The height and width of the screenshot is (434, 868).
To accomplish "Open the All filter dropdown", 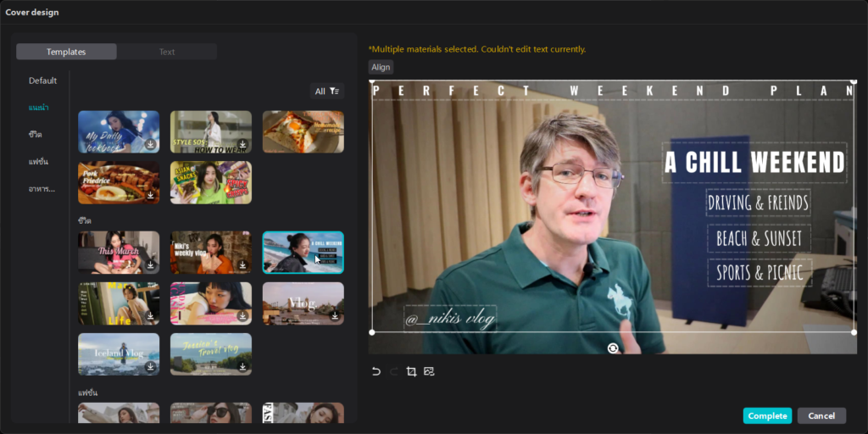I will (x=327, y=91).
